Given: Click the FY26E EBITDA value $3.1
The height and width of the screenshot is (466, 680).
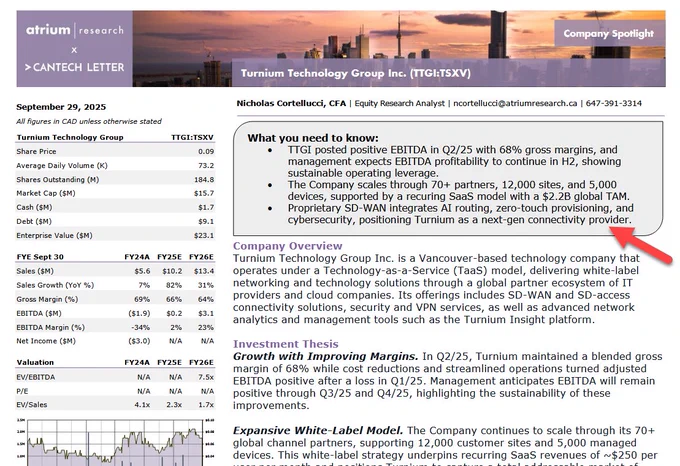Looking at the screenshot, I should click(206, 313).
